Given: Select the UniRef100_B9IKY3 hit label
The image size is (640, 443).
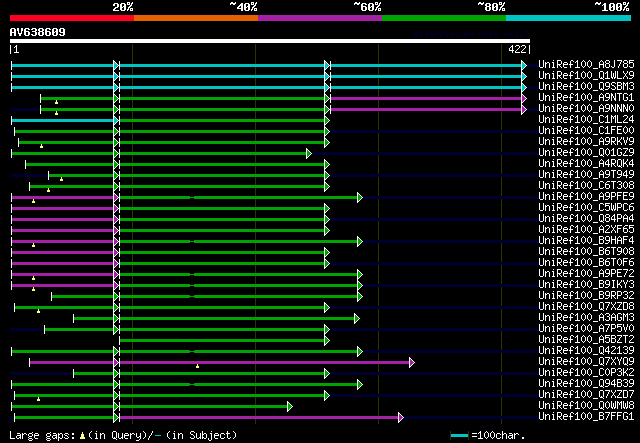Looking at the screenshot, I should click(x=586, y=285).
